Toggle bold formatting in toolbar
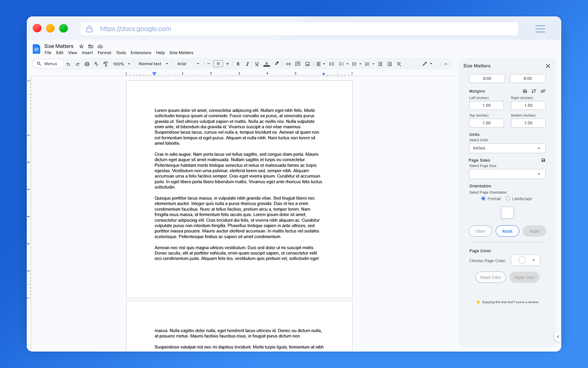 pos(238,64)
